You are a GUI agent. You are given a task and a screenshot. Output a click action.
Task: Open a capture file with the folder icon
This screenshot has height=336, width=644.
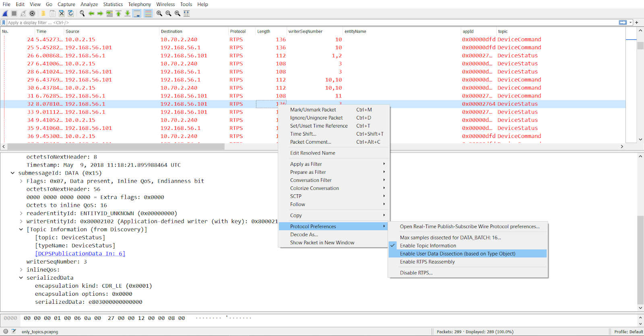(x=43, y=13)
